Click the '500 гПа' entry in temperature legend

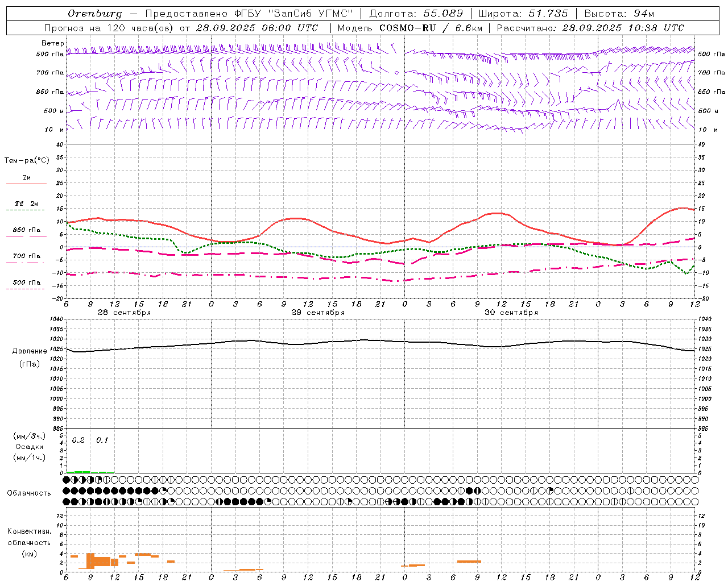pyautogui.click(x=27, y=282)
